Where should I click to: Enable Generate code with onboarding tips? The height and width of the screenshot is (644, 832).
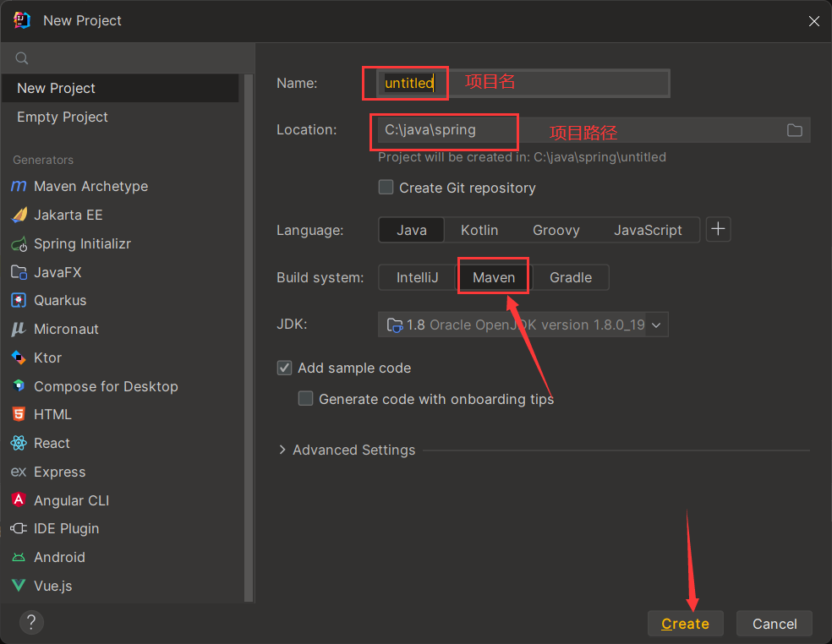pyautogui.click(x=305, y=398)
